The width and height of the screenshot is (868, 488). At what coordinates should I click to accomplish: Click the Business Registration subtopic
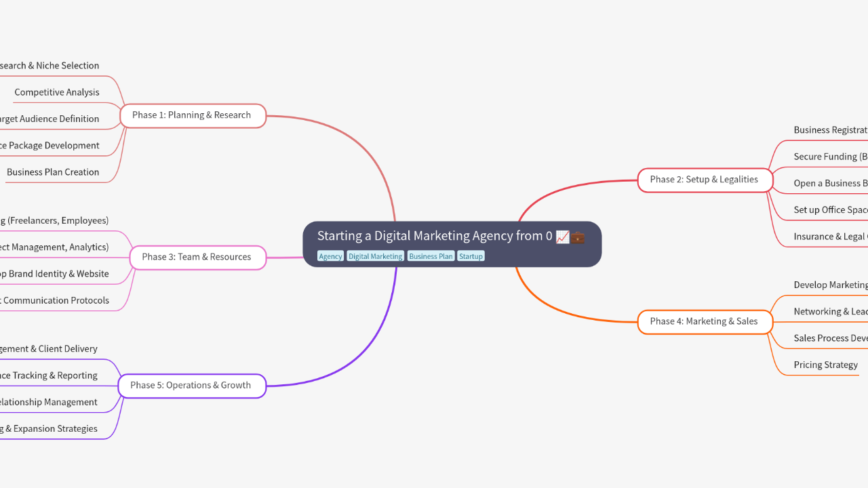click(x=831, y=130)
